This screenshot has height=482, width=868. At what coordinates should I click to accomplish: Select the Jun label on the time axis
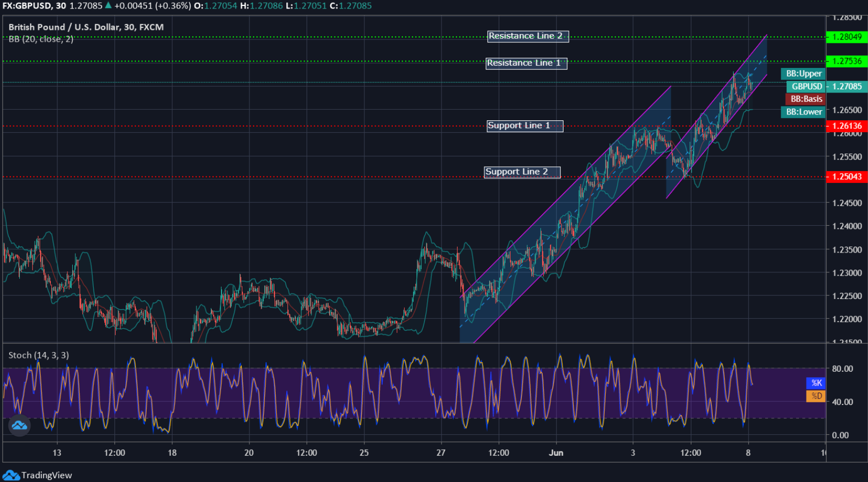point(556,452)
